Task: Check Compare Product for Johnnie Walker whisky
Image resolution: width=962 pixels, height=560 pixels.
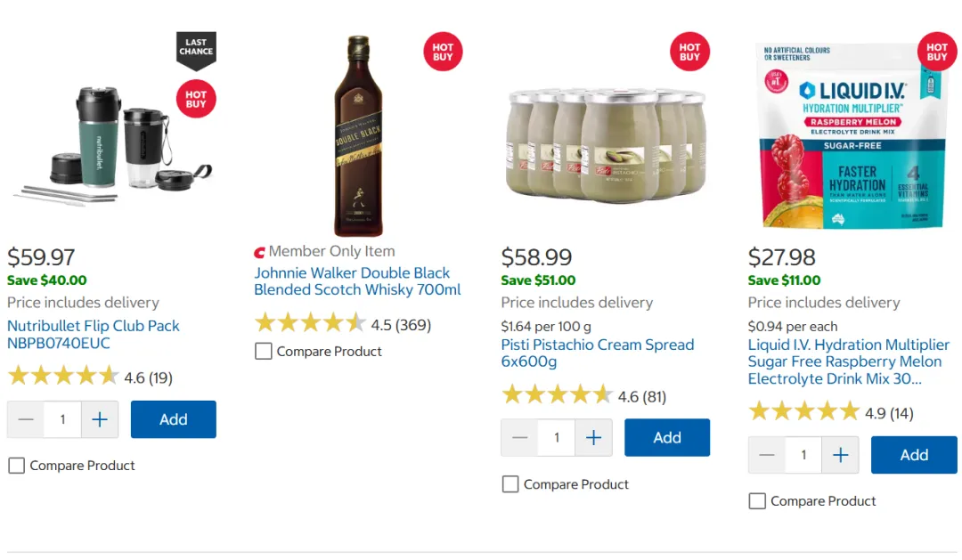Action: point(263,352)
